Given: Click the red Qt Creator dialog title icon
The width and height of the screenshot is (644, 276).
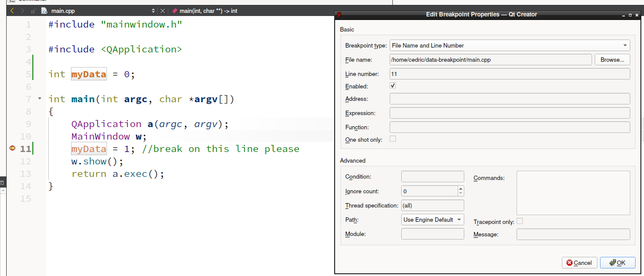Looking at the screenshot, I should (339, 15).
